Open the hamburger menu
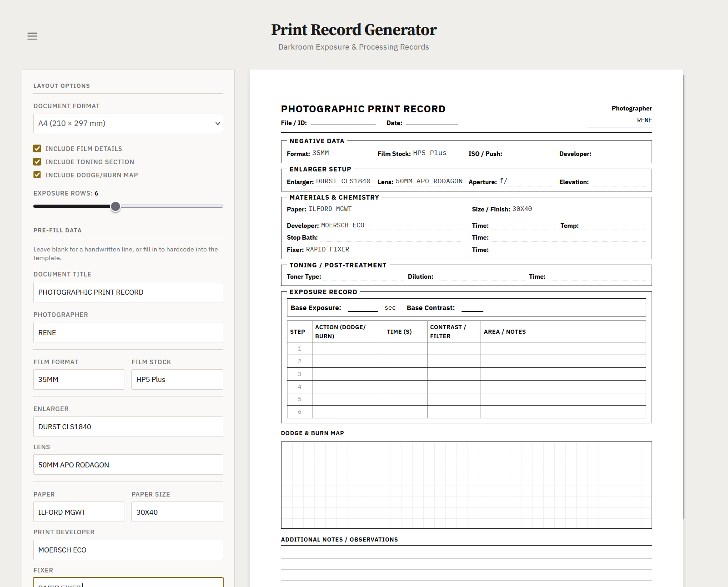Screen dimensions: 728x587 [32, 36]
